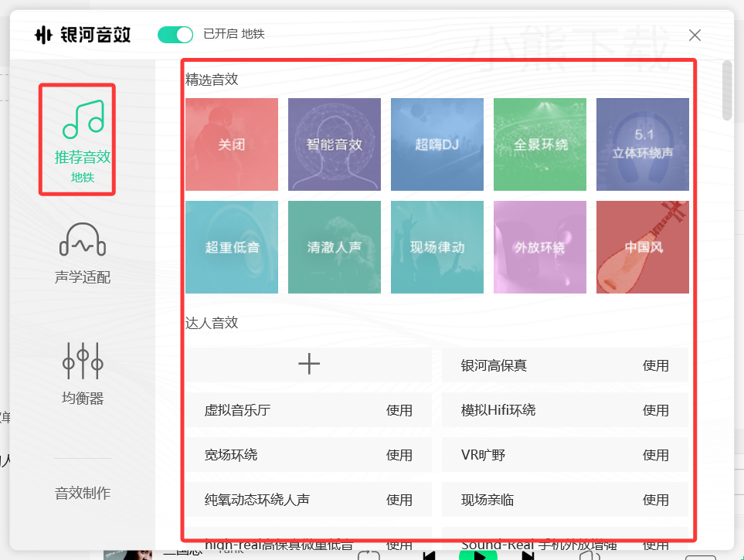Image resolution: width=744 pixels, height=560 pixels.
Task: Click the 达人音效 section heading
Action: (x=212, y=323)
